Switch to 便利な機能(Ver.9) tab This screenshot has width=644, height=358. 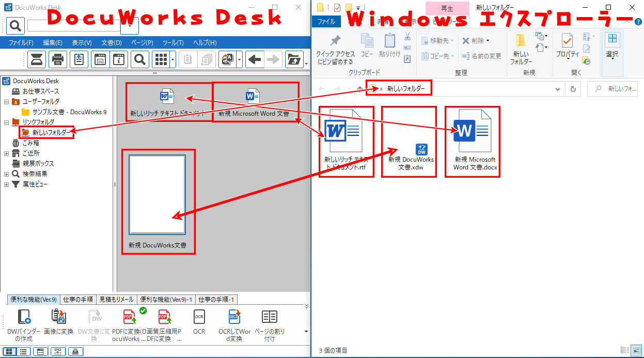(34, 299)
